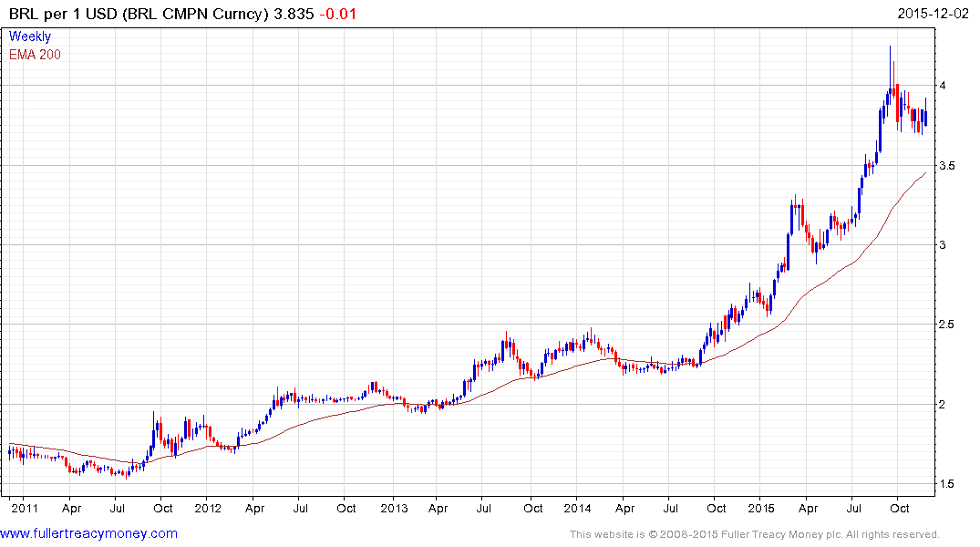Screen dimensions: 980x547
Task: Select the 2011 label on time axis
Action: tap(24, 508)
